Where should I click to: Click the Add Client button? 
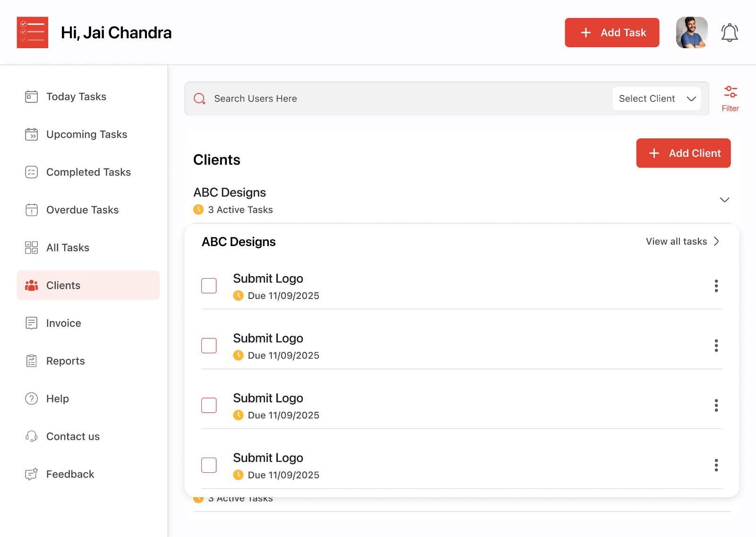(683, 153)
